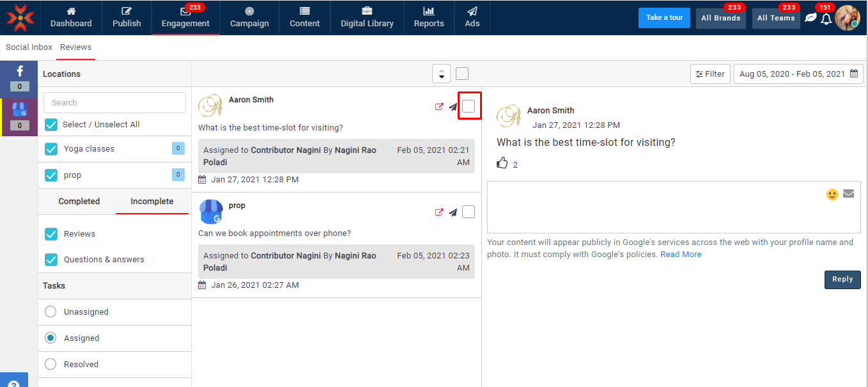868x387 pixels.
Task: Insert emoji using the smiley icon
Action: (x=832, y=194)
